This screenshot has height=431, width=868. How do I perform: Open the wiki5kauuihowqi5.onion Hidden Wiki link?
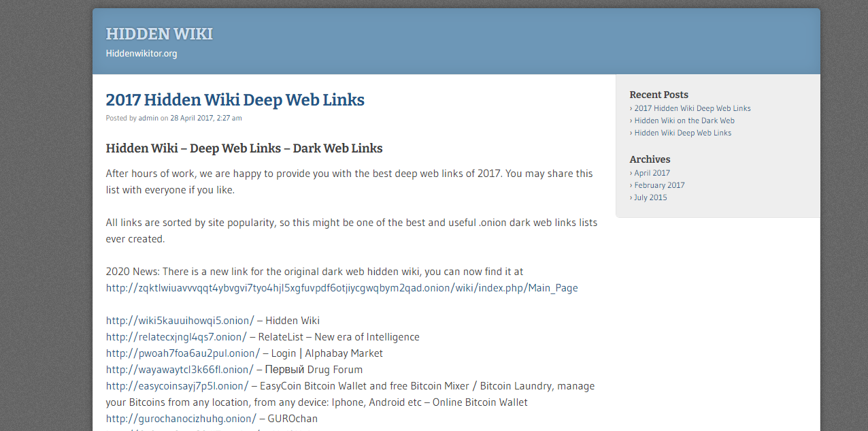(x=180, y=321)
